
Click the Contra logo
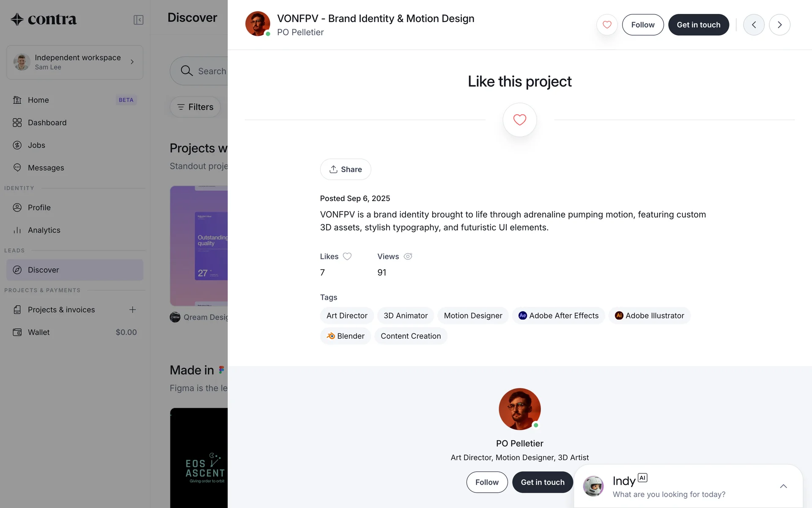click(x=44, y=19)
